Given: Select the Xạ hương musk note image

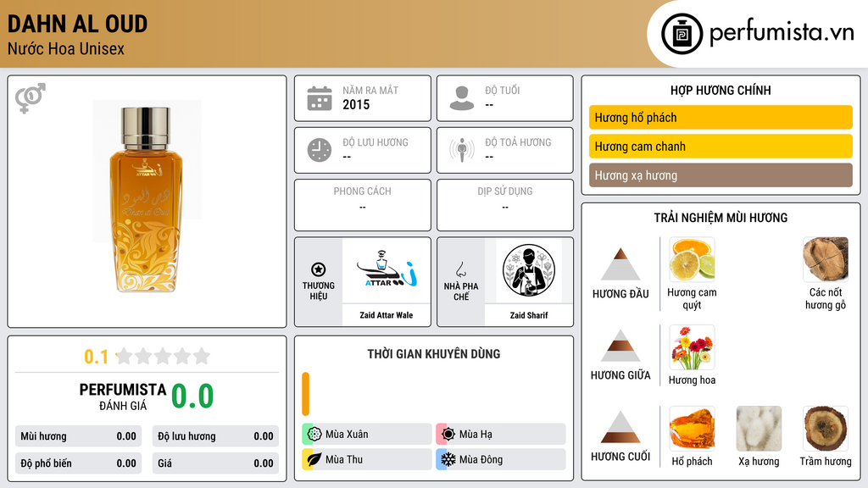Looking at the screenshot, I should tap(759, 429).
